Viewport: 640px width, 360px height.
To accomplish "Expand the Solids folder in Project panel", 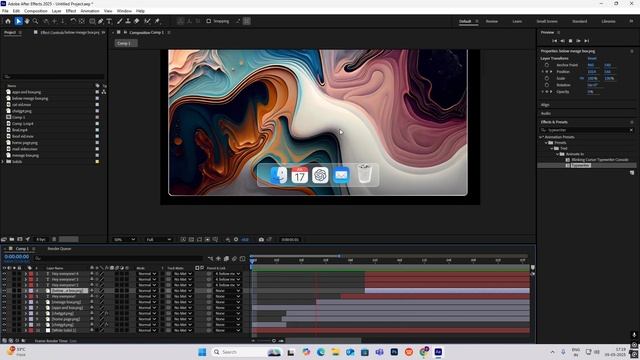I will coord(3,162).
